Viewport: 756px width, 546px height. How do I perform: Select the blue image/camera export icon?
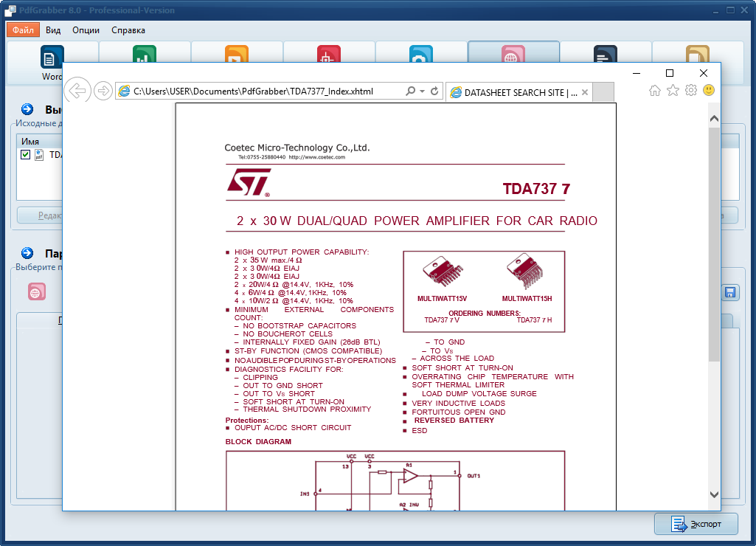click(421, 54)
